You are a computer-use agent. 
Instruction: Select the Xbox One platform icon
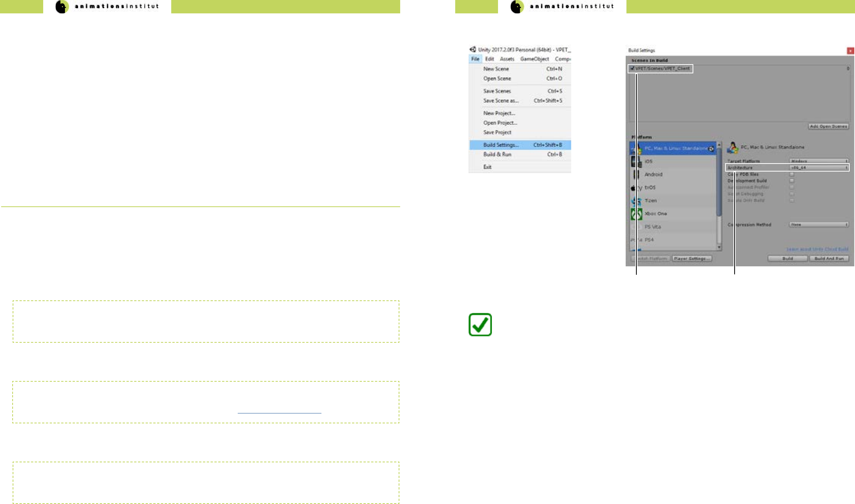636,214
